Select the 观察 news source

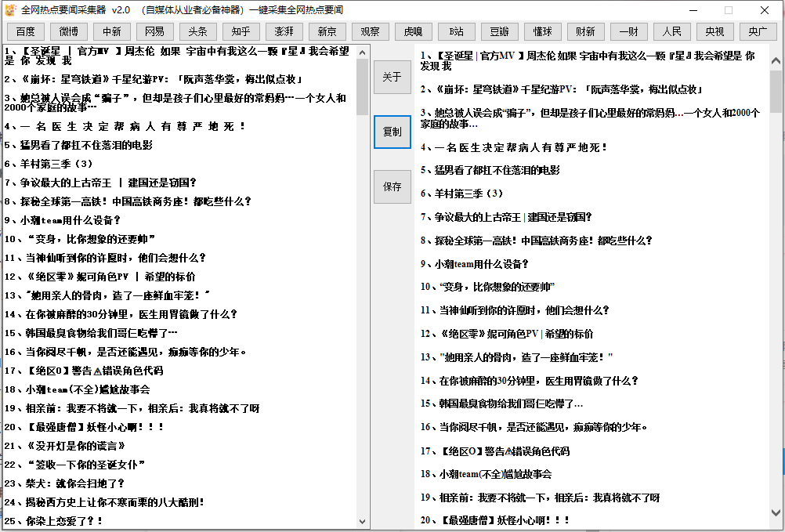coord(370,31)
